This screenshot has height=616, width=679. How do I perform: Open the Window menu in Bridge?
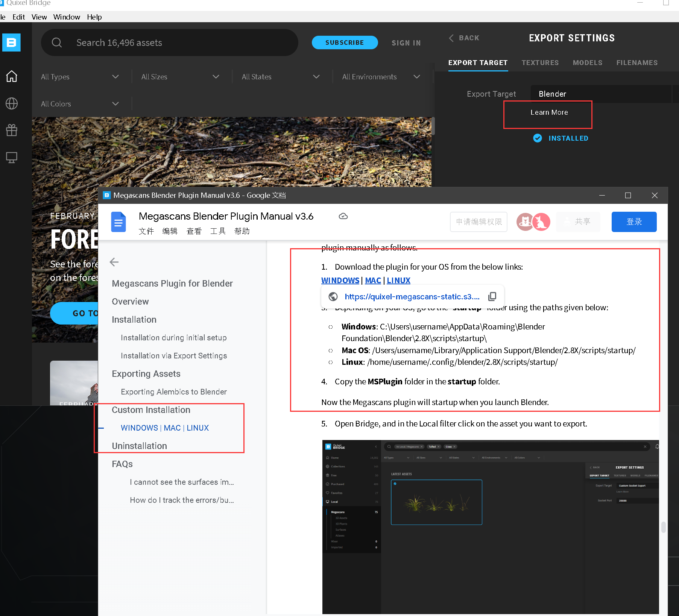(x=67, y=17)
